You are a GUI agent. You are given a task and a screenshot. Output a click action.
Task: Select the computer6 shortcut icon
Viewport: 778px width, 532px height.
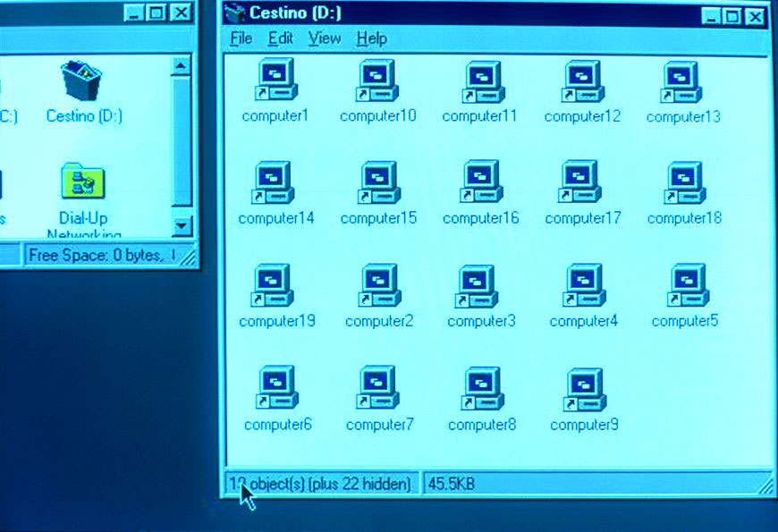277,387
